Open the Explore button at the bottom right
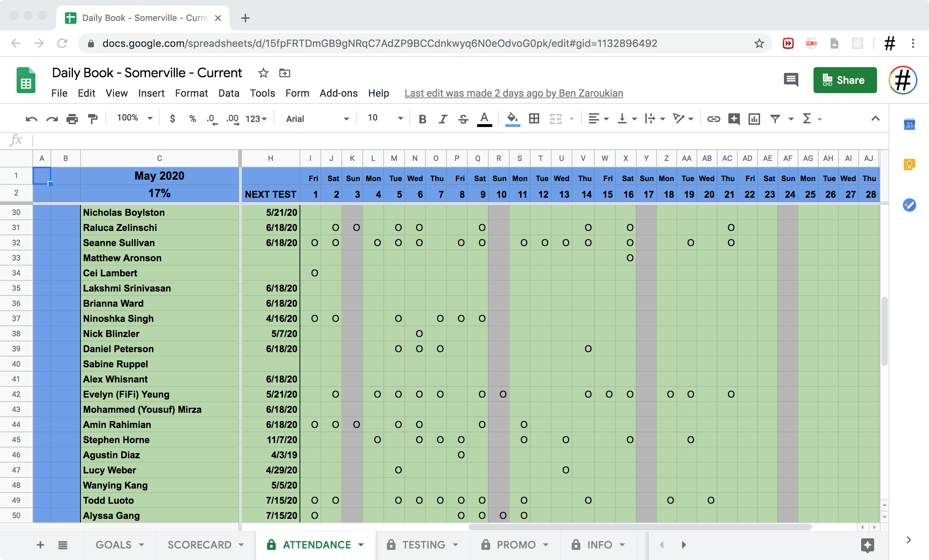The width and height of the screenshot is (929, 560). coord(867,544)
